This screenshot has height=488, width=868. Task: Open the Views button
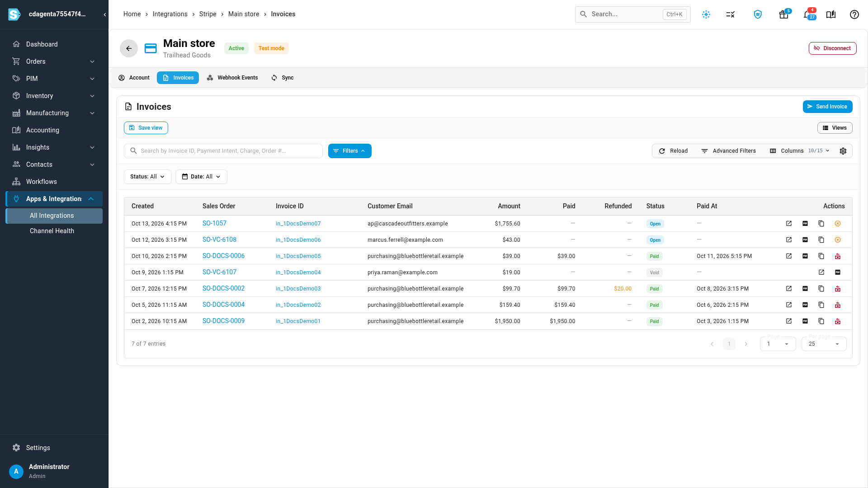click(835, 128)
